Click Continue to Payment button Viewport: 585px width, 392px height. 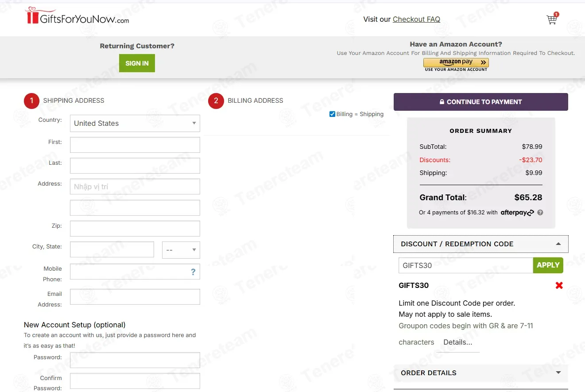click(x=480, y=102)
